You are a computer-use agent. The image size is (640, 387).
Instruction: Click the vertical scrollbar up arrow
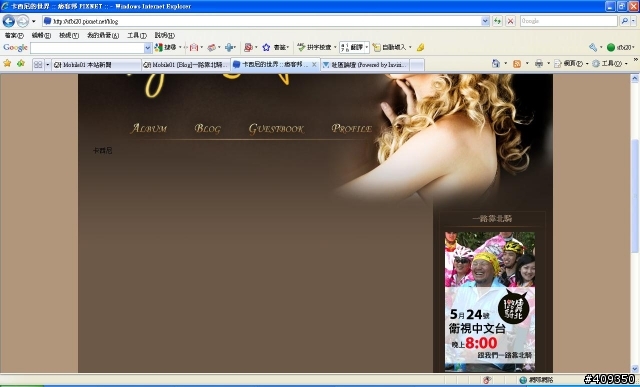point(635,78)
